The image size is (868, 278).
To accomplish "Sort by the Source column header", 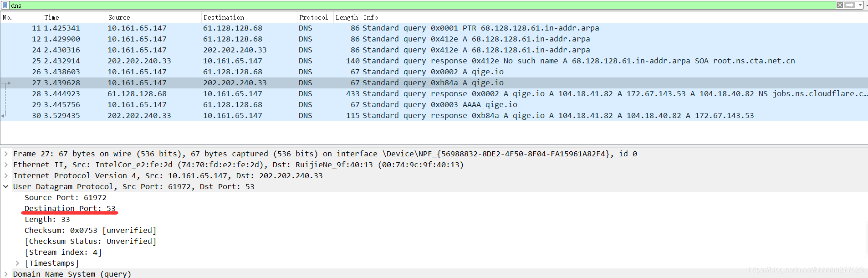I will pos(153,17).
